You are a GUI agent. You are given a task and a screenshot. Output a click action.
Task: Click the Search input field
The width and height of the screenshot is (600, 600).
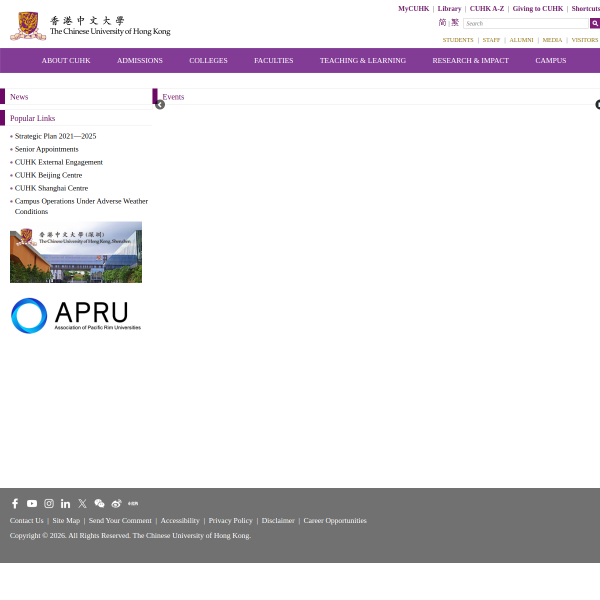526,23
